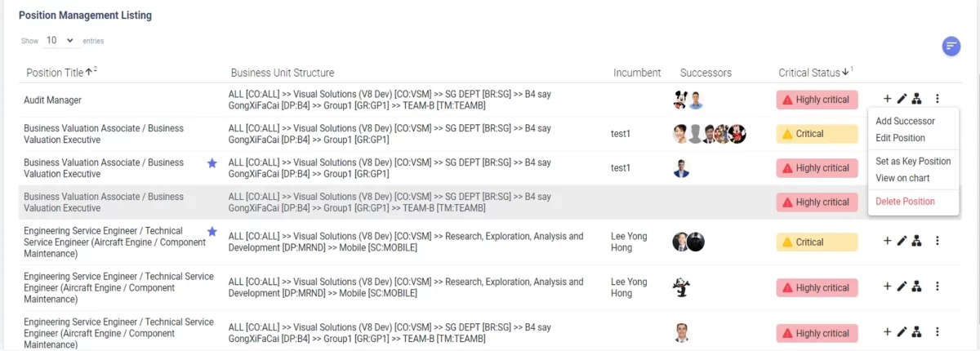980x351 pixels.
Task: Click View on chart menu option
Action: [902, 178]
